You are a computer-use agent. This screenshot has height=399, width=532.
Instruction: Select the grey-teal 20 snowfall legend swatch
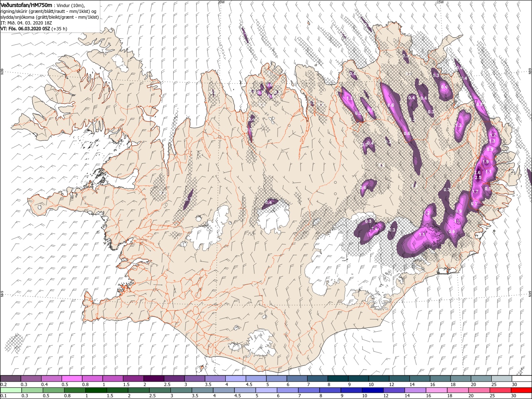coord(481,379)
